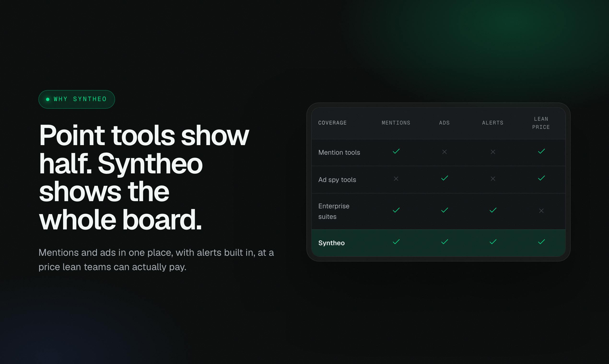The width and height of the screenshot is (609, 364).
Task: Click the 'Point tools show half' headline
Action: coord(144,177)
